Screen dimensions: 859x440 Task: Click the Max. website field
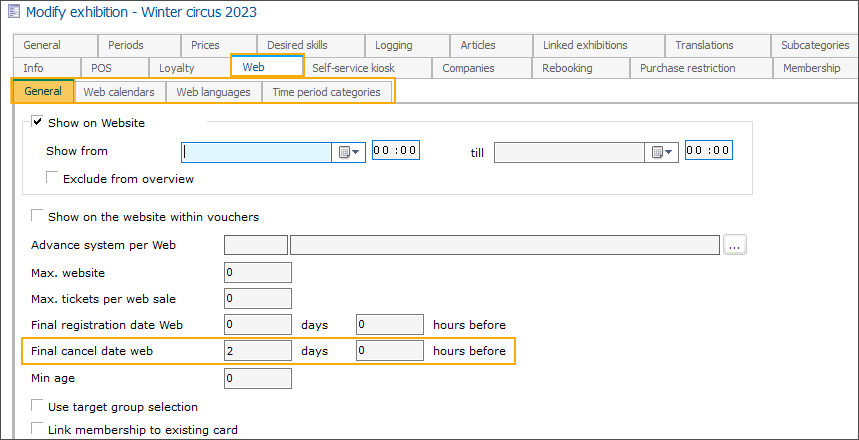pos(258,272)
